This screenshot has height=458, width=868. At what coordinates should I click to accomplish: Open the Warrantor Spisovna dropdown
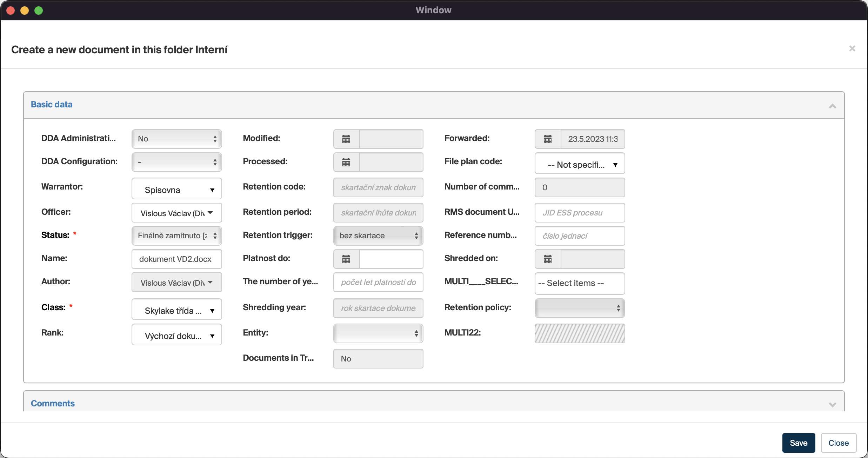coord(176,190)
